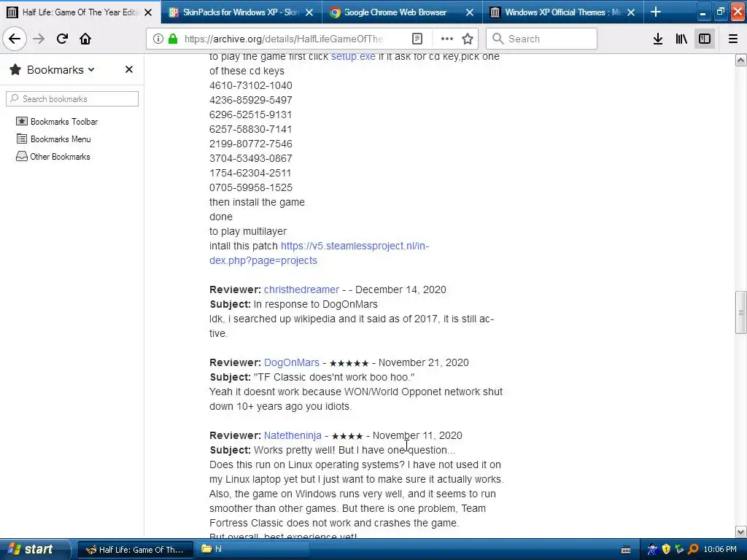
Task: Click the page scrollbar up arrow
Action: pyautogui.click(x=741, y=60)
